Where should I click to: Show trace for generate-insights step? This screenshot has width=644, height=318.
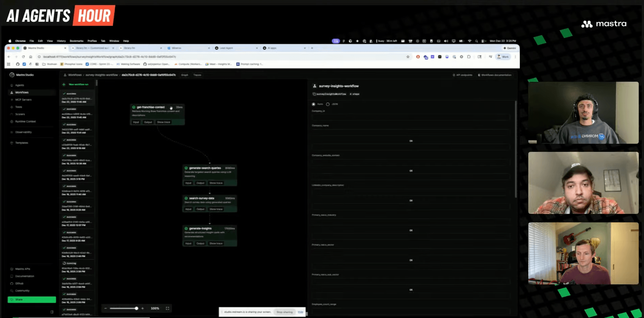pyautogui.click(x=216, y=243)
